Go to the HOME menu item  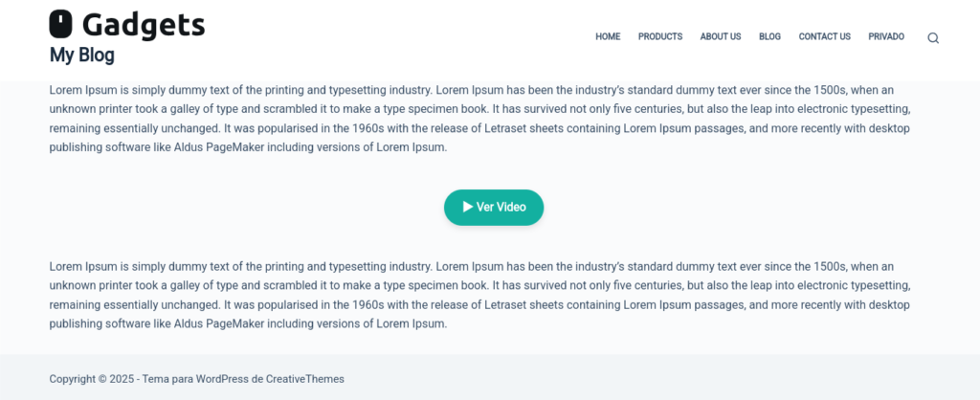coord(608,37)
